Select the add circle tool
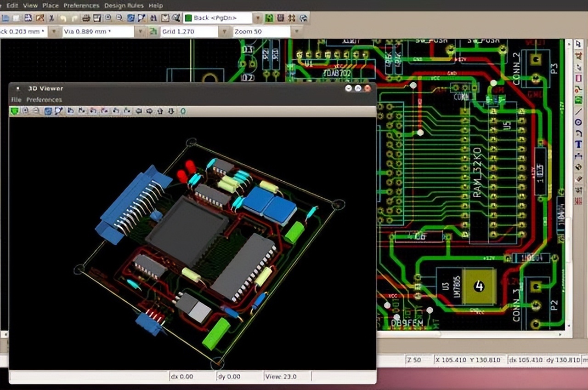This screenshot has width=588, height=390. point(579,122)
